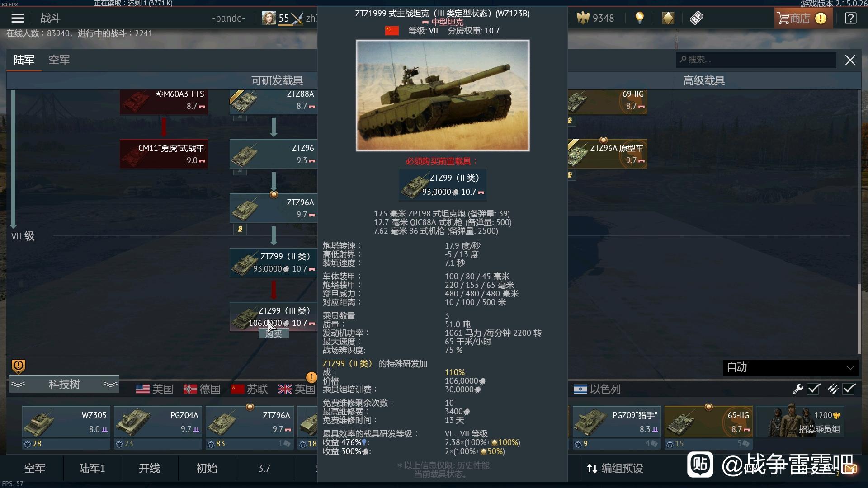The image size is (868, 488).
Task: Open the help question mark icon
Action: pos(850,18)
